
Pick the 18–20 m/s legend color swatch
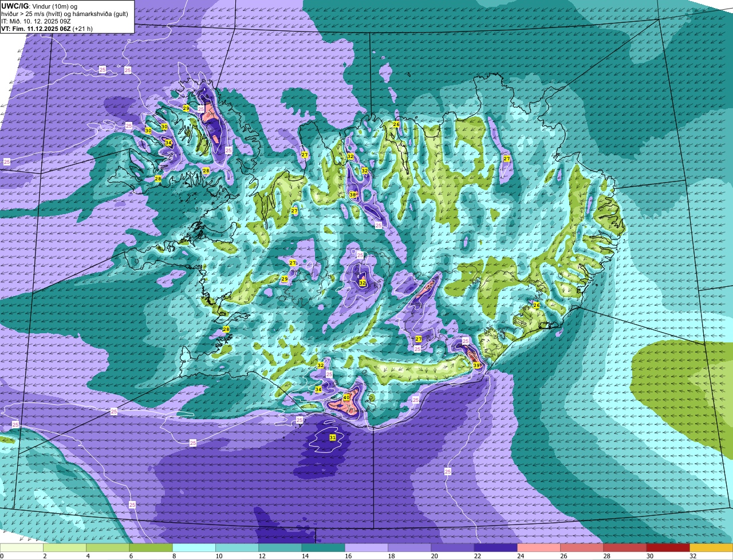coord(409,547)
